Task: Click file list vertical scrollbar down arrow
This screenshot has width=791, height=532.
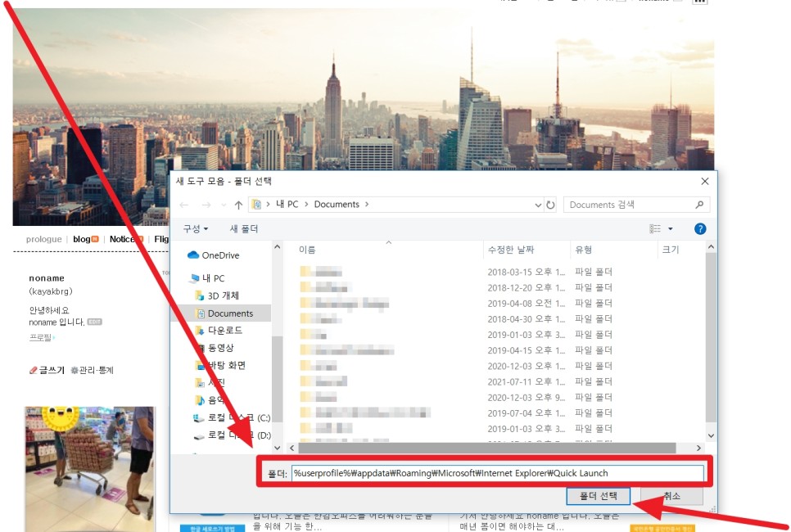Action: (x=711, y=435)
